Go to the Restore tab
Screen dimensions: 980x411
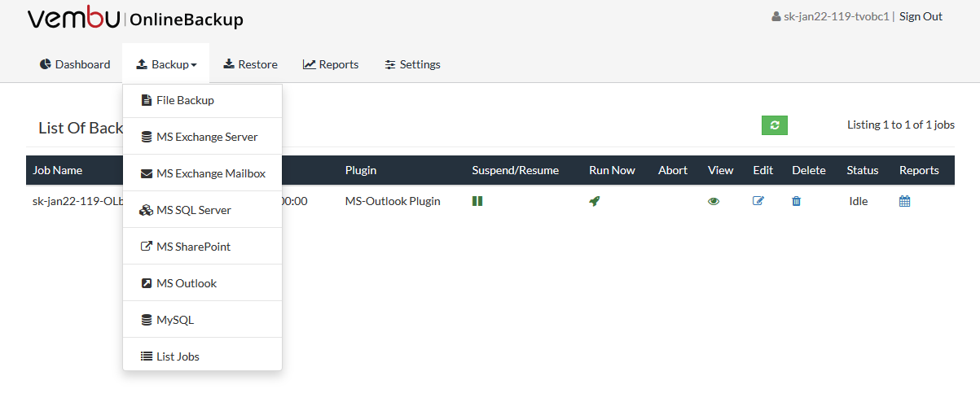coord(250,64)
